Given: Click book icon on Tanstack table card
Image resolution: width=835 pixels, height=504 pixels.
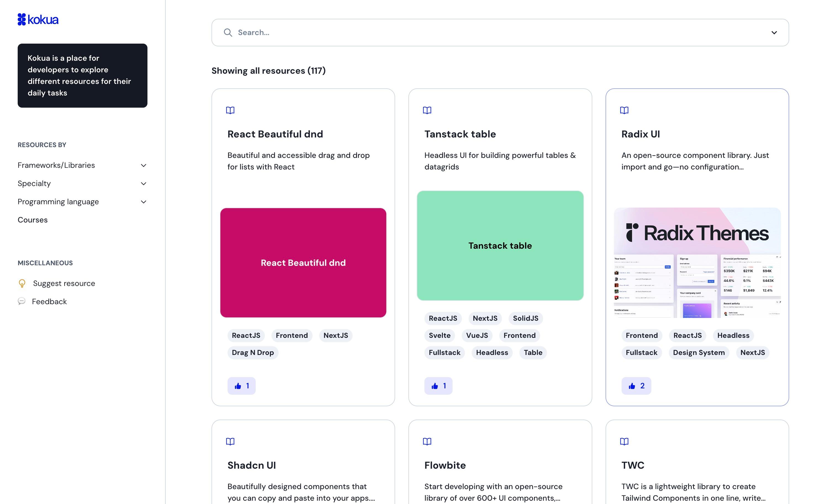Looking at the screenshot, I should click(427, 110).
